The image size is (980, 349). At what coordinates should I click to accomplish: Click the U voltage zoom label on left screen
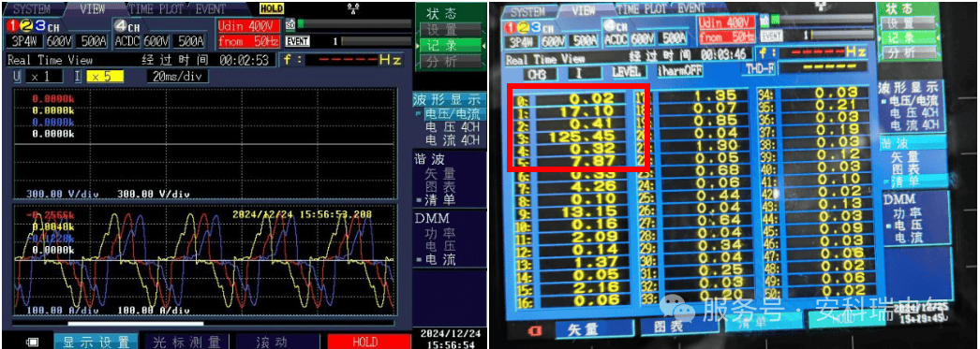coord(18,77)
